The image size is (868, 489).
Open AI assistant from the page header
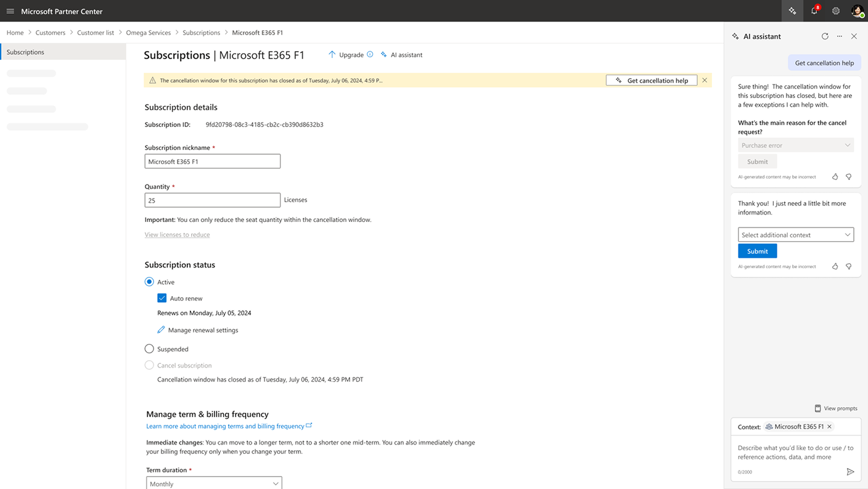click(401, 55)
